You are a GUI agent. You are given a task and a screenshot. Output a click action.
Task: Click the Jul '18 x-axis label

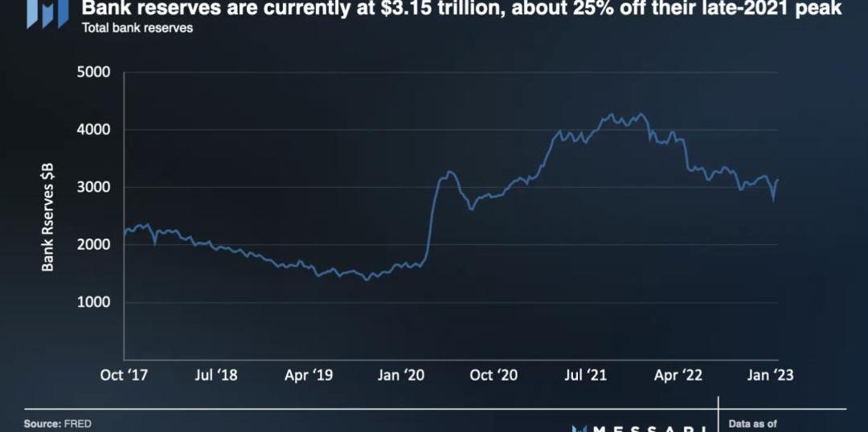(x=216, y=375)
